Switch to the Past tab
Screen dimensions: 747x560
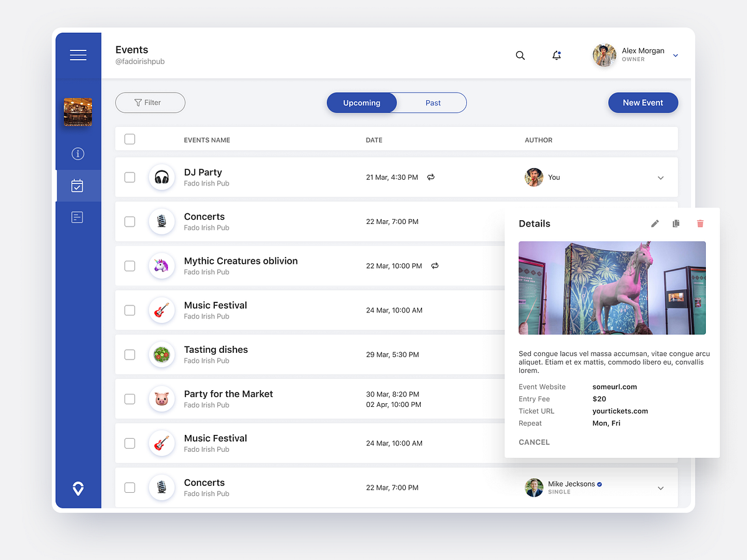433,103
